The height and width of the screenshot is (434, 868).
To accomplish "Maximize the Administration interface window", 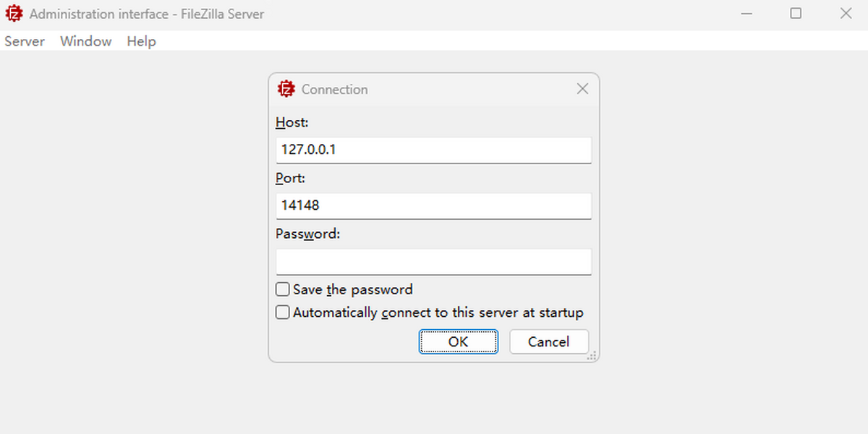I will [796, 14].
